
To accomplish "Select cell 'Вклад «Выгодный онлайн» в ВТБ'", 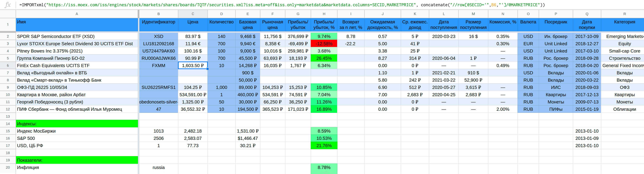I will point(77,73).
